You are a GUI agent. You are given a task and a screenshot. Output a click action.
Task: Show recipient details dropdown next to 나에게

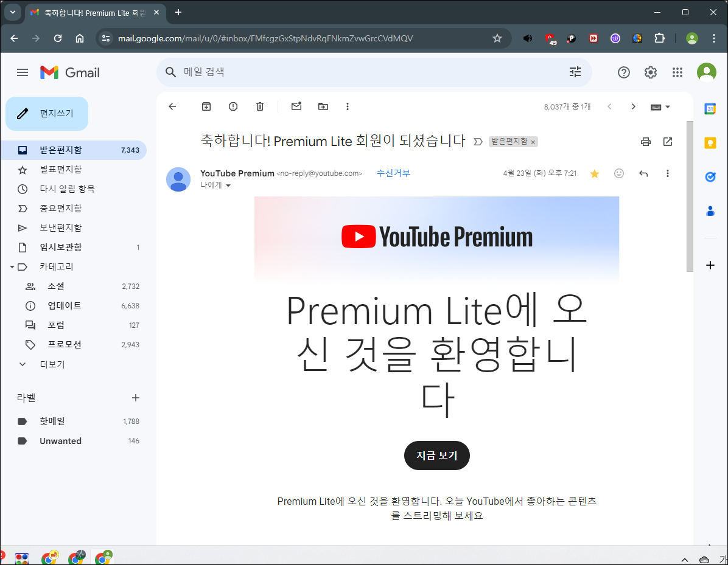228,185
